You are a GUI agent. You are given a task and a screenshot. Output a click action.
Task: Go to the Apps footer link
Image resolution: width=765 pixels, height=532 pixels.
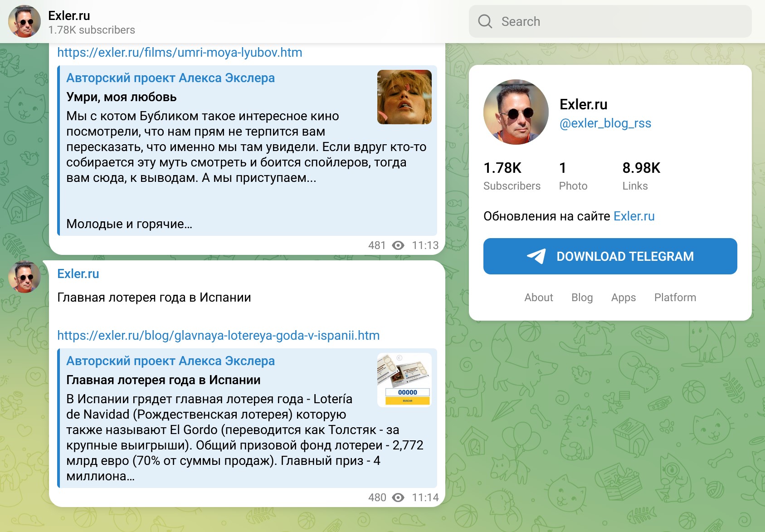point(623,298)
